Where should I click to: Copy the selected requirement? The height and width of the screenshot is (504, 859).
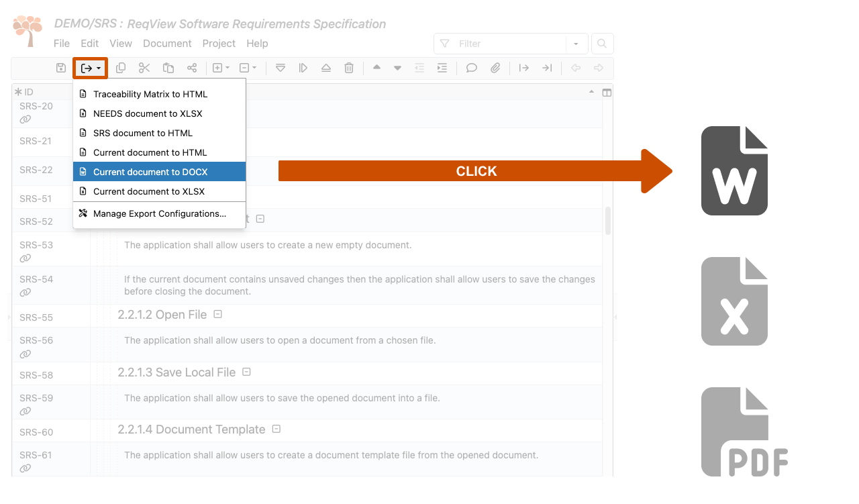(121, 67)
